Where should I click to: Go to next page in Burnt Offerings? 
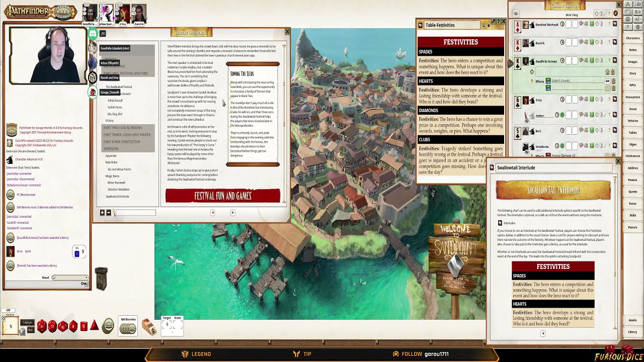click(x=232, y=213)
